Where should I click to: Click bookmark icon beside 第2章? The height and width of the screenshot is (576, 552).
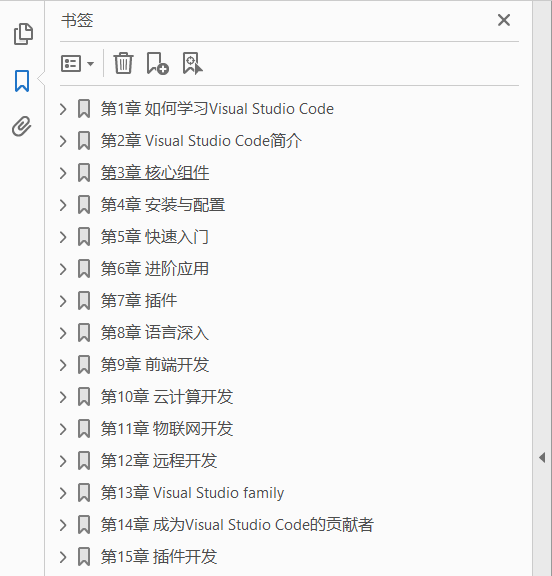(x=84, y=141)
